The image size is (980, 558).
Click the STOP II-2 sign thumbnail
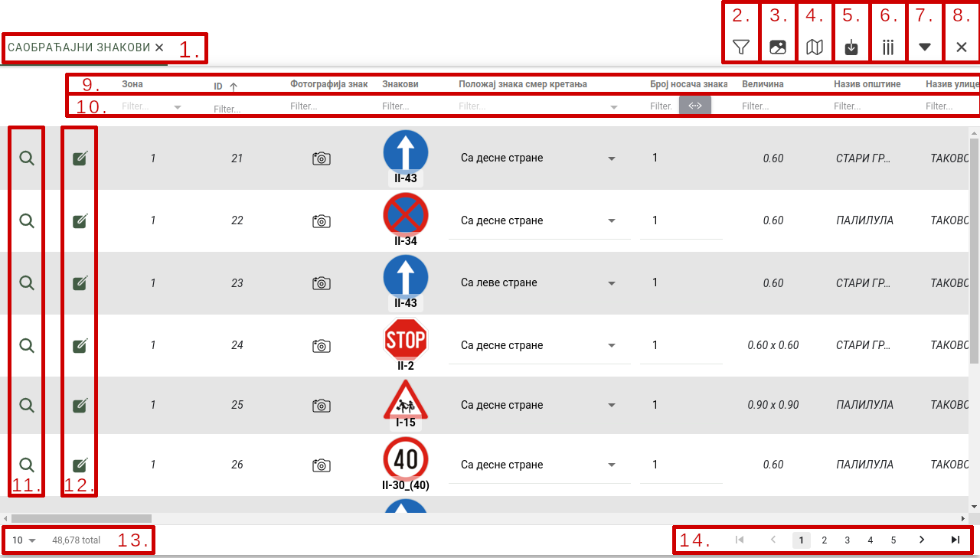(406, 340)
